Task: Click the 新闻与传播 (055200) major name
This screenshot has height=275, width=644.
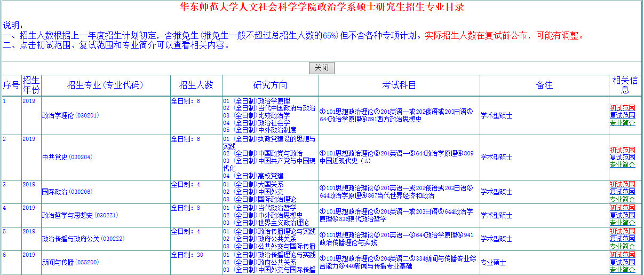Action: [x=70, y=263]
